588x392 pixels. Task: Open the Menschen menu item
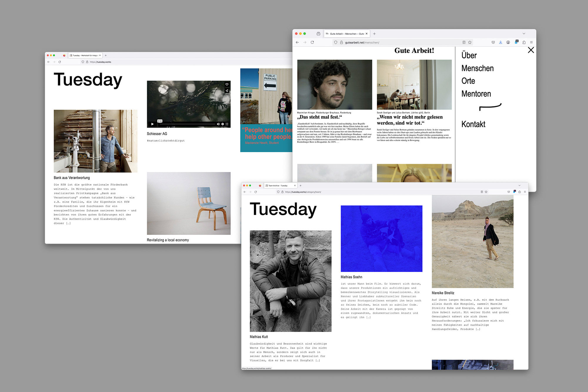pos(477,68)
